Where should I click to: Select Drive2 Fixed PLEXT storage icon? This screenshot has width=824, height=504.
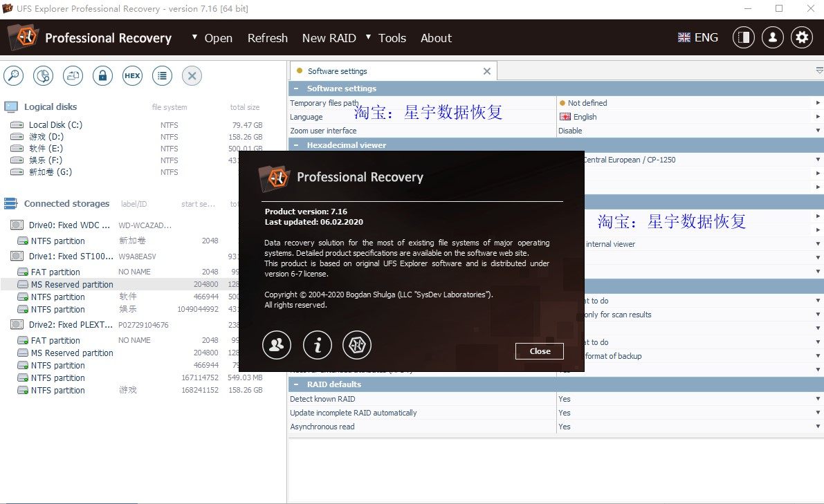point(17,324)
